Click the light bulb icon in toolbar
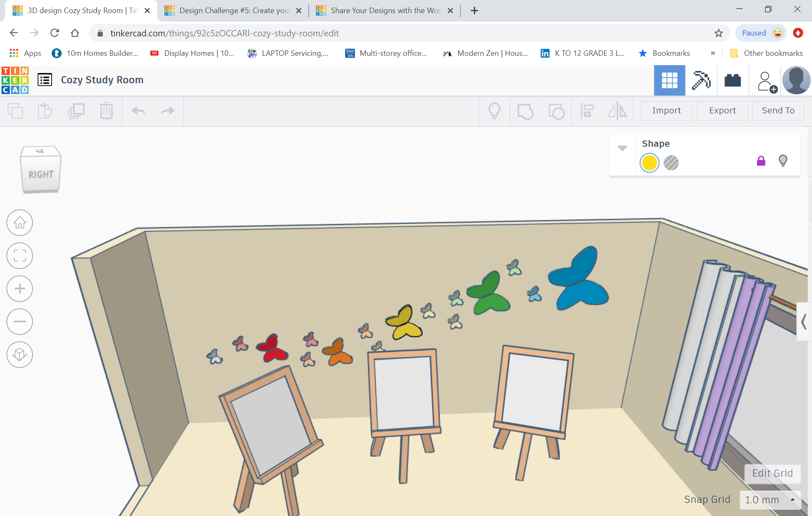Image resolution: width=812 pixels, height=516 pixels. point(495,111)
